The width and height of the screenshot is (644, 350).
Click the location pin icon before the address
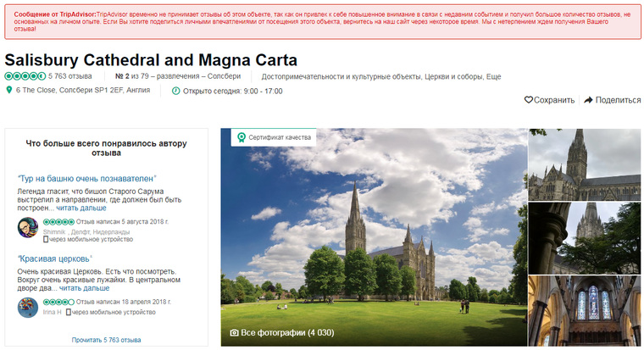click(x=8, y=90)
